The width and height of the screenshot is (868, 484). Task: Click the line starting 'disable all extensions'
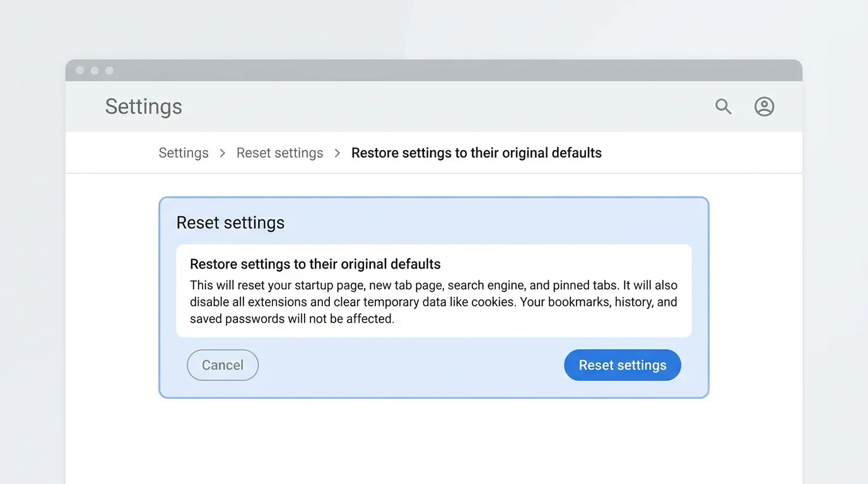pos(433,302)
